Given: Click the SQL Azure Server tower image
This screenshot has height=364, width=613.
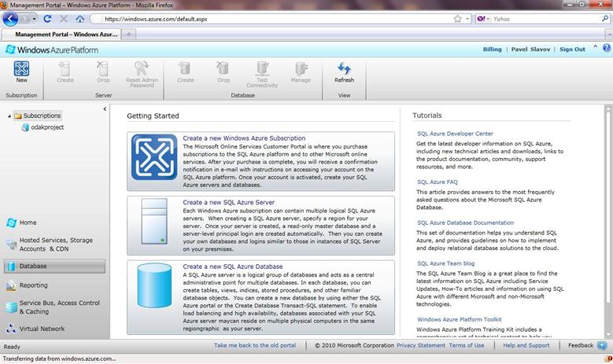Looking at the screenshot, I should pos(154,222).
